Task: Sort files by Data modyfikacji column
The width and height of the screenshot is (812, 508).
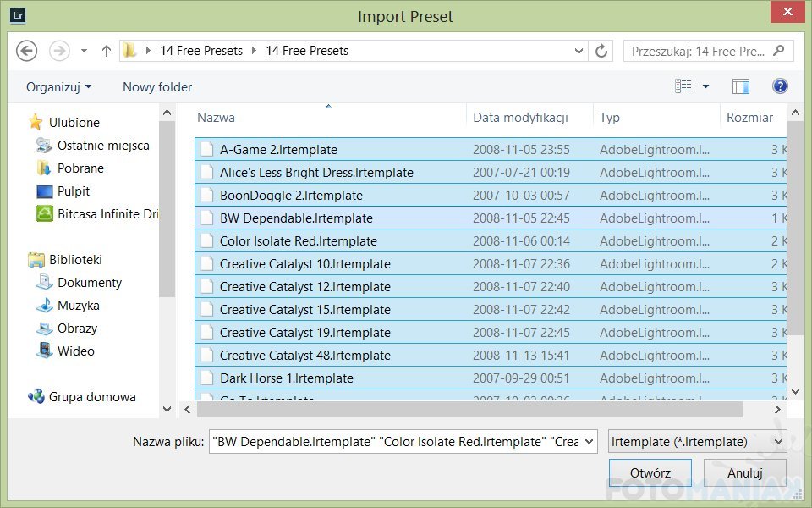Action: 520,118
